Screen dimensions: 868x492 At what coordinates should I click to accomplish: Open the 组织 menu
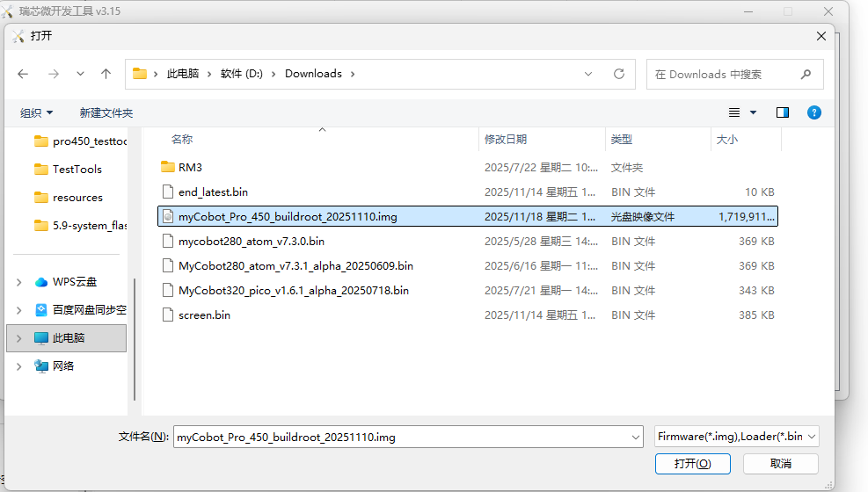[x=37, y=113]
